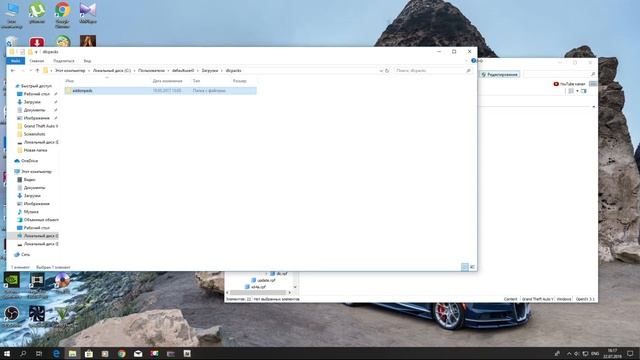Focus search field in background OpenIV window
The image size is (640, 360).
560,74
